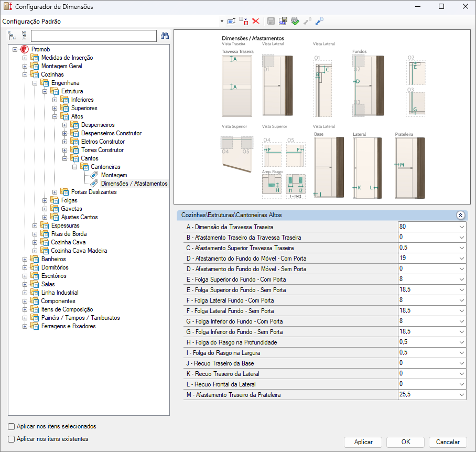Expand the Banheiros tree node

tap(25, 259)
